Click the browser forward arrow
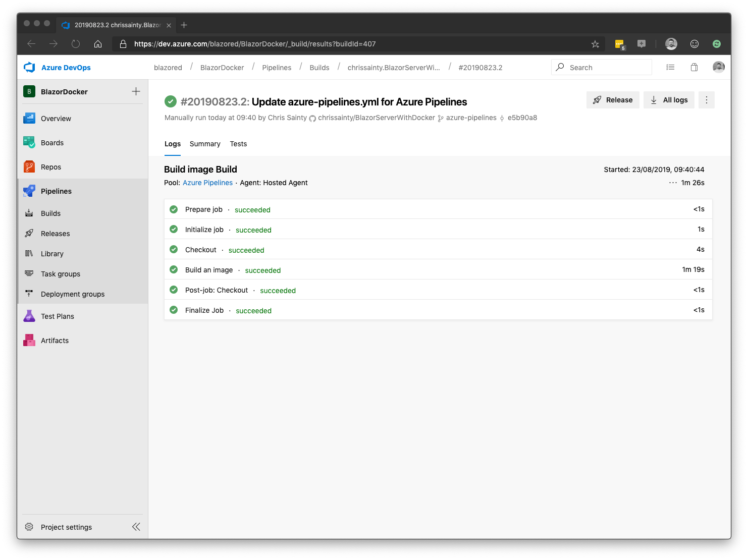This screenshot has height=560, width=748. 54,44
